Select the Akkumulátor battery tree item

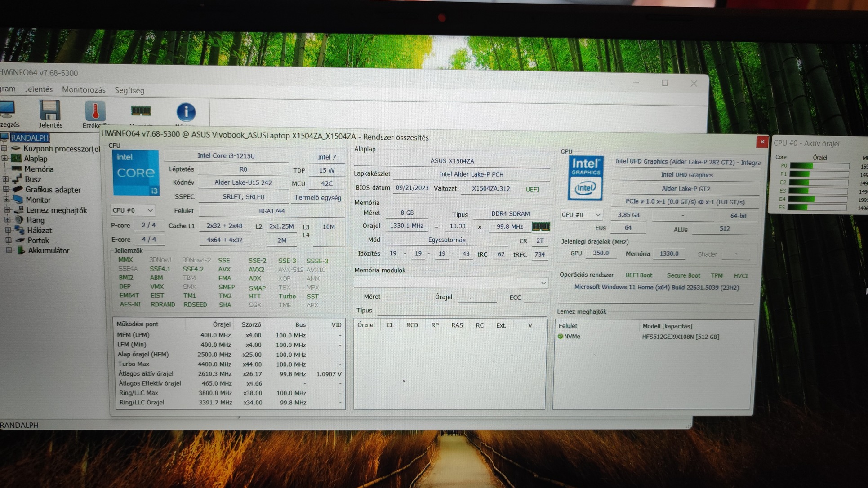pos(48,251)
